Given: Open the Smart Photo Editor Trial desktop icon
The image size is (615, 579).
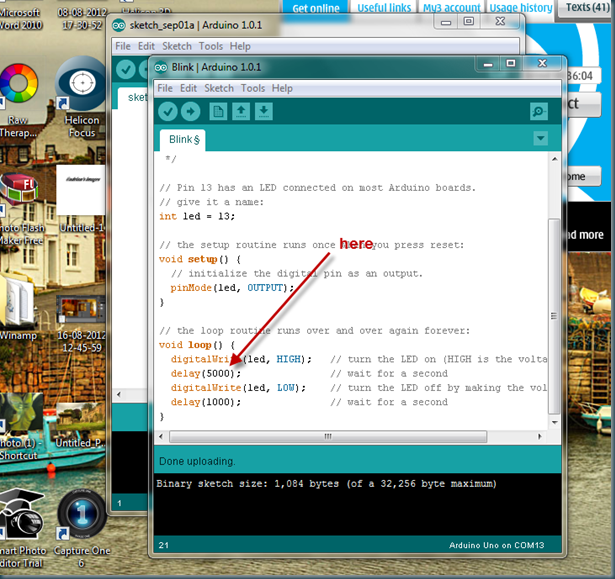Looking at the screenshot, I should click(22, 528).
